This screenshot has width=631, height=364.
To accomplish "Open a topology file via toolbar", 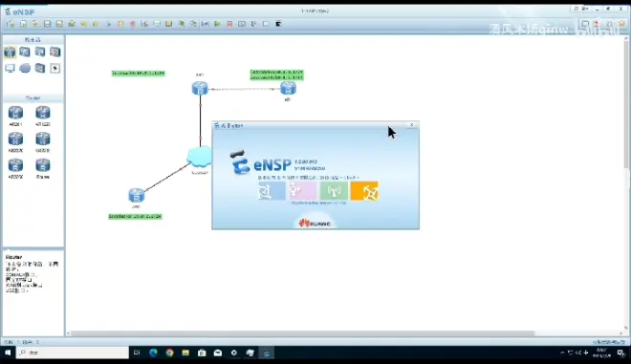I will 35,24.
